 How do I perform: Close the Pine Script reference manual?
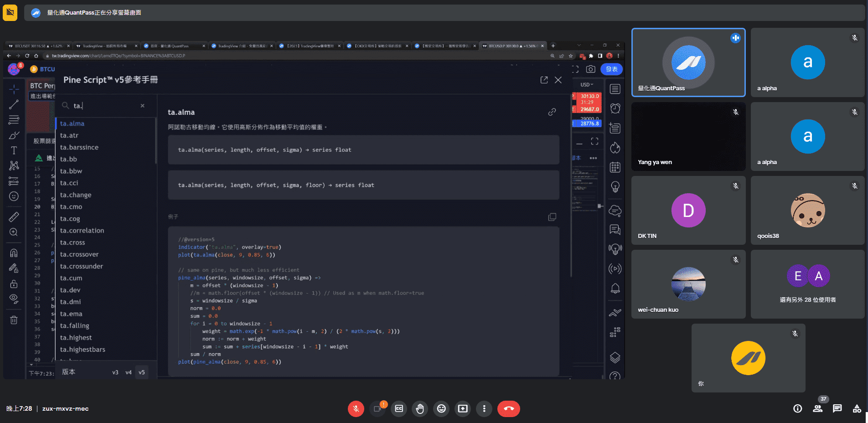point(558,80)
